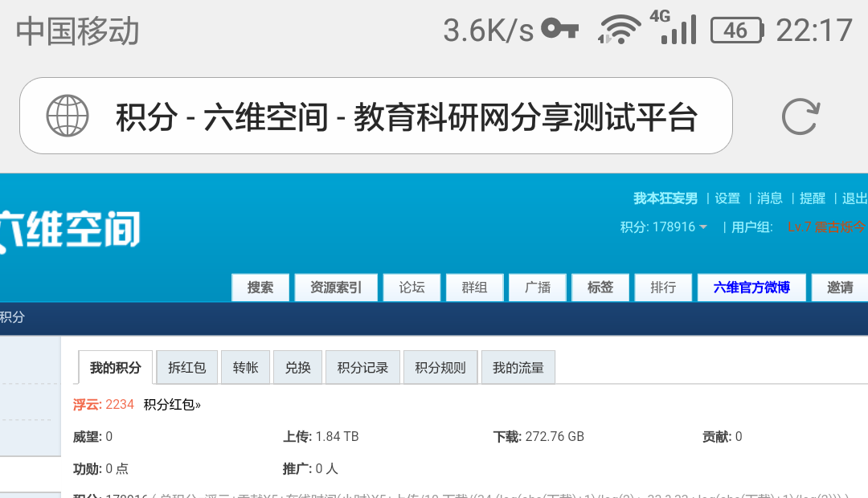This screenshot has width=868, height=498.
Task: Switch to the 转帐 tab
Action: tap(245, 367)
